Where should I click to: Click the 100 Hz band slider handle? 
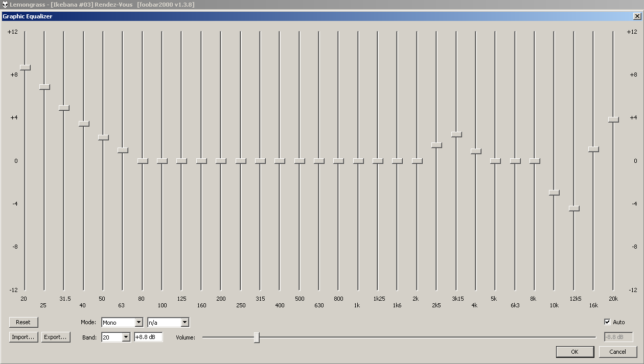(161, 160)
